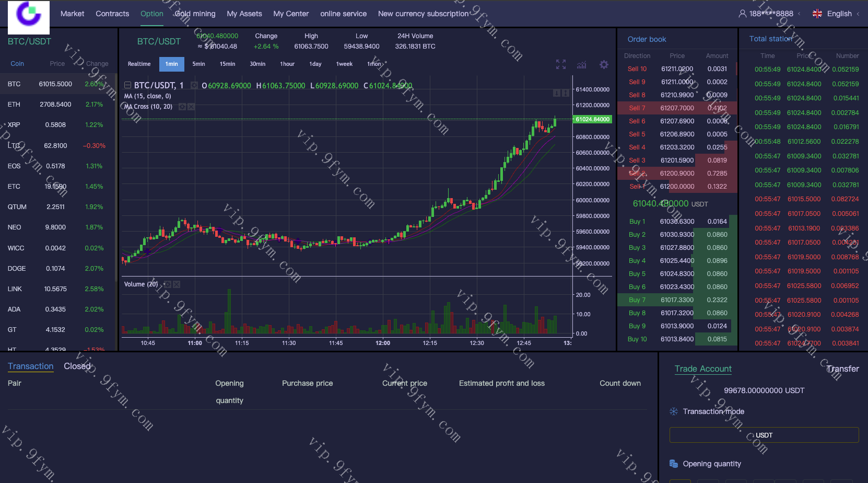Switch chart to Realtime mode
Screen dimensions: 868x483
(x=139, y=64)
